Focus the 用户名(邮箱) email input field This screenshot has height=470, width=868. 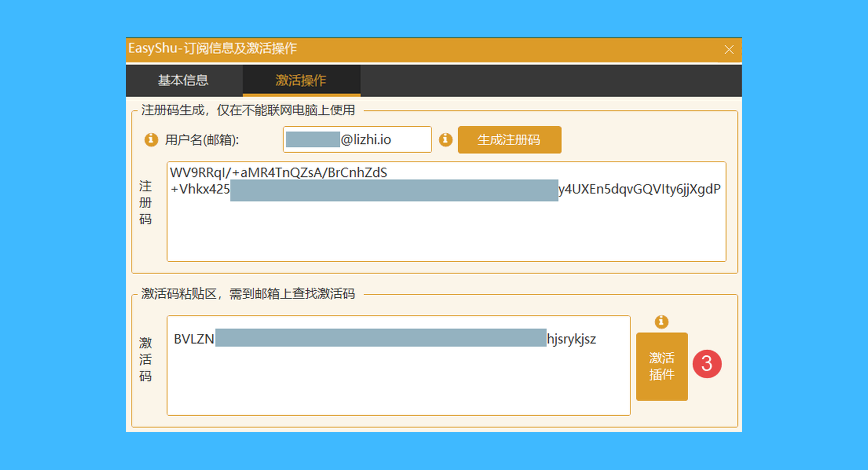pyautogui.click(x=357, y=140)
